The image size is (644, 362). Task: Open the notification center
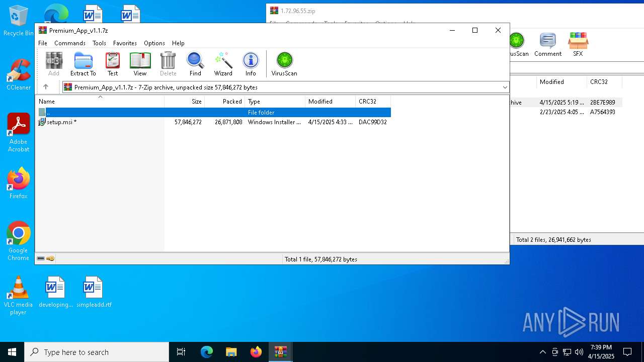[x=627, y=352]
